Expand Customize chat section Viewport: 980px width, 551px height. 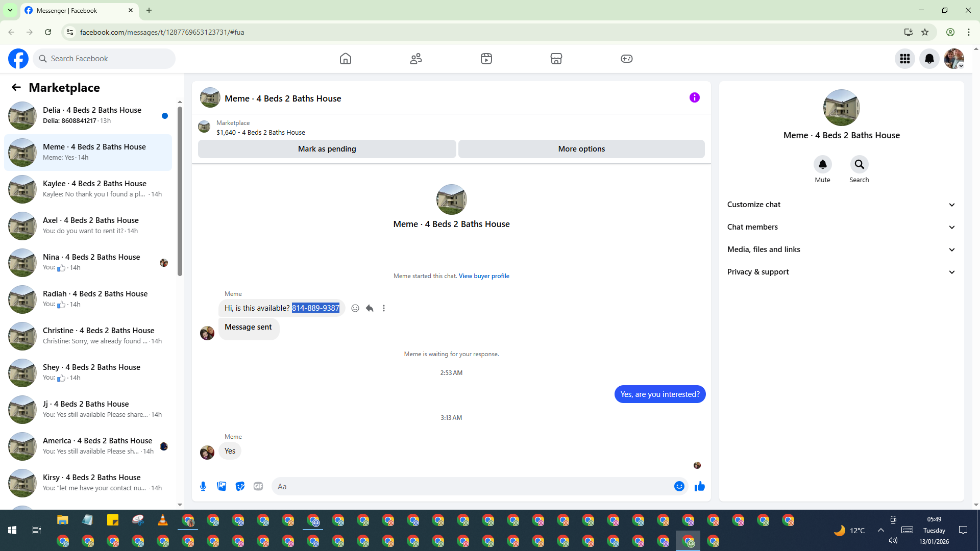tap(841, 205)
